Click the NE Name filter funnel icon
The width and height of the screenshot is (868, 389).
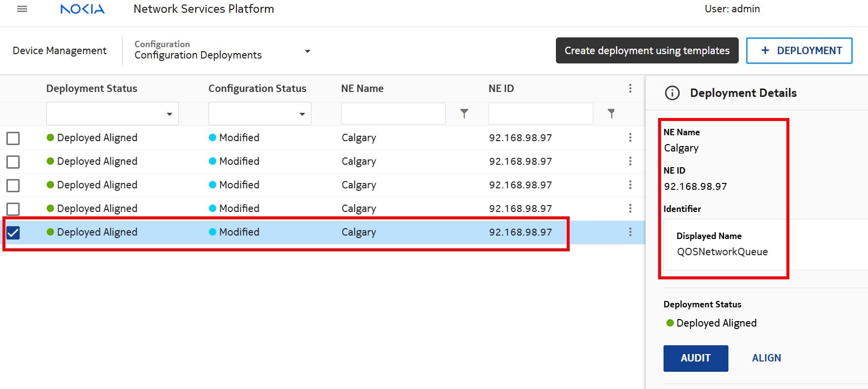tap(464, 114)
